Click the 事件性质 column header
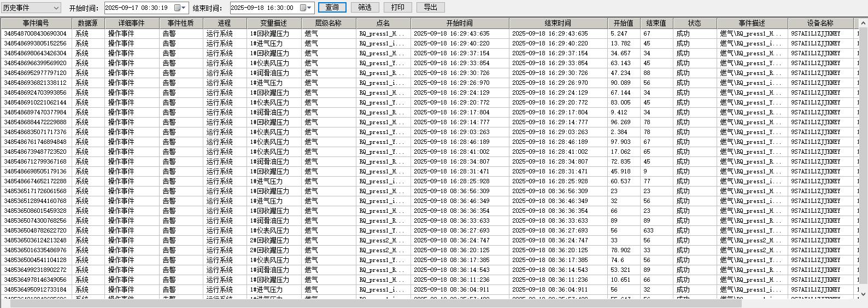Screen dimensions: 868x308 coord(180,23)
